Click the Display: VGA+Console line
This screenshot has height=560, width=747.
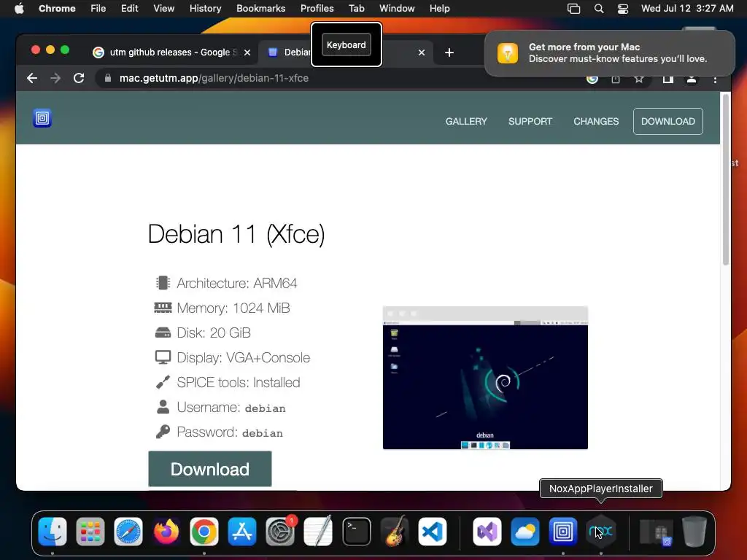pyautogui.click(x=233, y=357)
